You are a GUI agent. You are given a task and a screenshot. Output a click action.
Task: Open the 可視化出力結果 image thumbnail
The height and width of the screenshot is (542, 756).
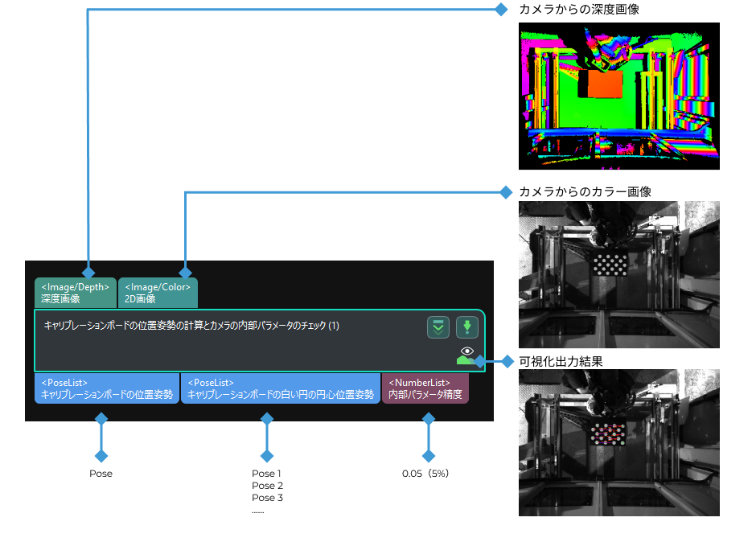pyautogui.click(x=619, y=442)
